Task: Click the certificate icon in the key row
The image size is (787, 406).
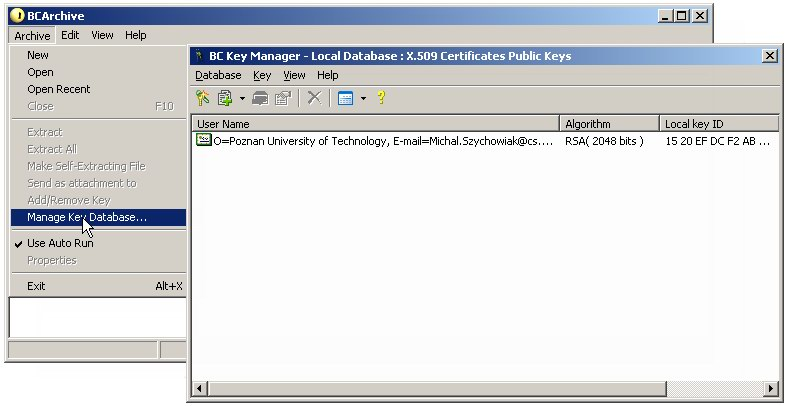Action: 203,141
